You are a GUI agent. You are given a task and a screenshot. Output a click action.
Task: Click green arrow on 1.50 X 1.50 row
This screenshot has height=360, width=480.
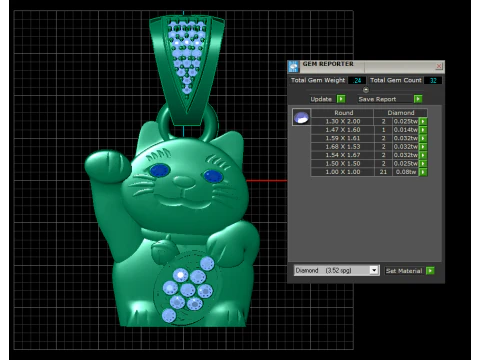(423, 163)
